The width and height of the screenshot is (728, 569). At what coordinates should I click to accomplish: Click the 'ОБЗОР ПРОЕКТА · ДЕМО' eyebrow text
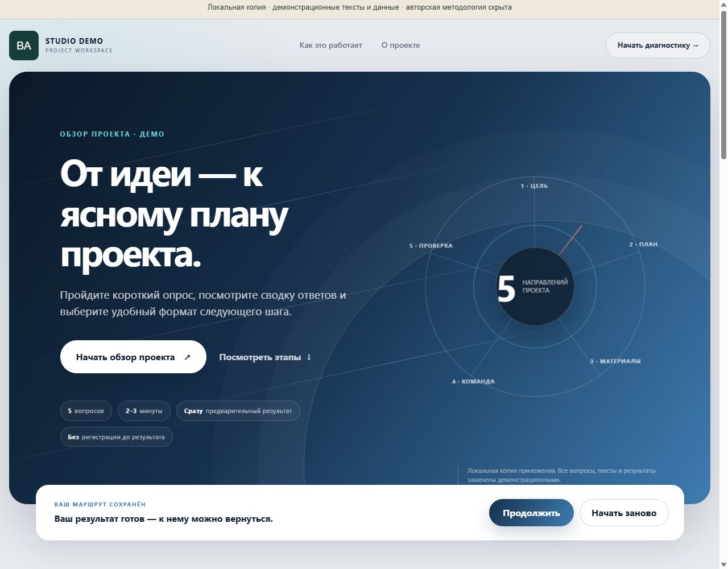click(112, 134)
